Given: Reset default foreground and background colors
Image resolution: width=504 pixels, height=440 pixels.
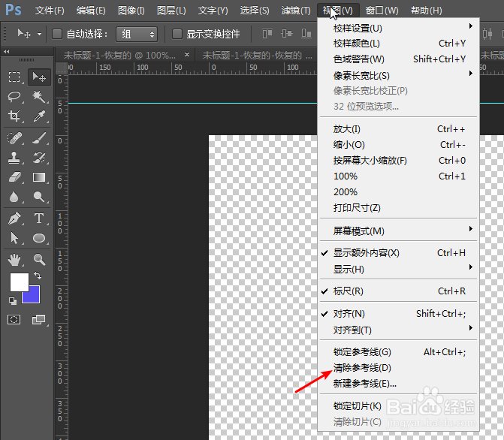Looking at the screenshot, I should (13, 301).
